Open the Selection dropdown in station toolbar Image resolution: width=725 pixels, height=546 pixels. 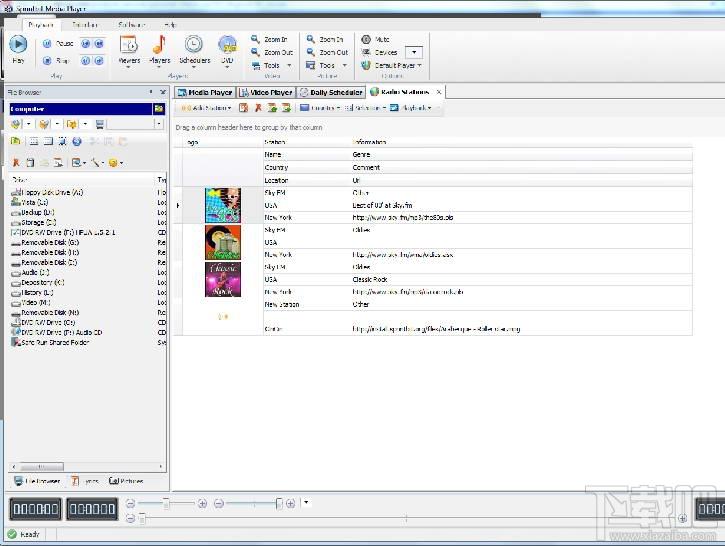[365, 108]
